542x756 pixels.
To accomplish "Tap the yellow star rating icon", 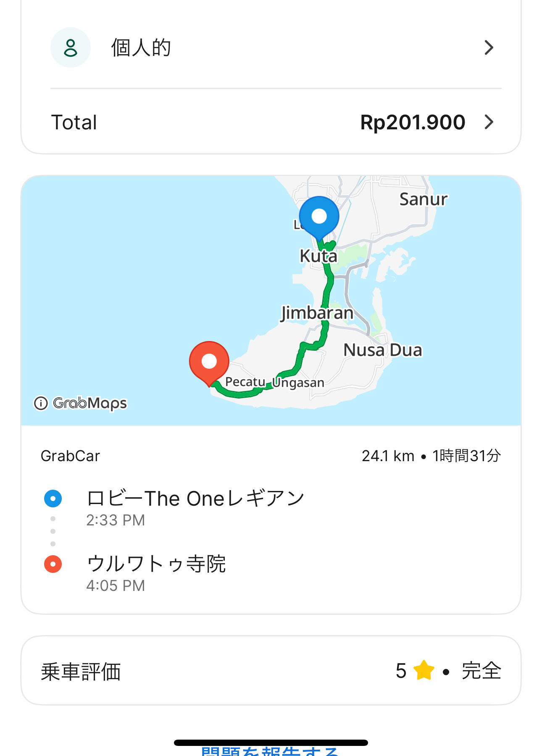I will point(424,670).
